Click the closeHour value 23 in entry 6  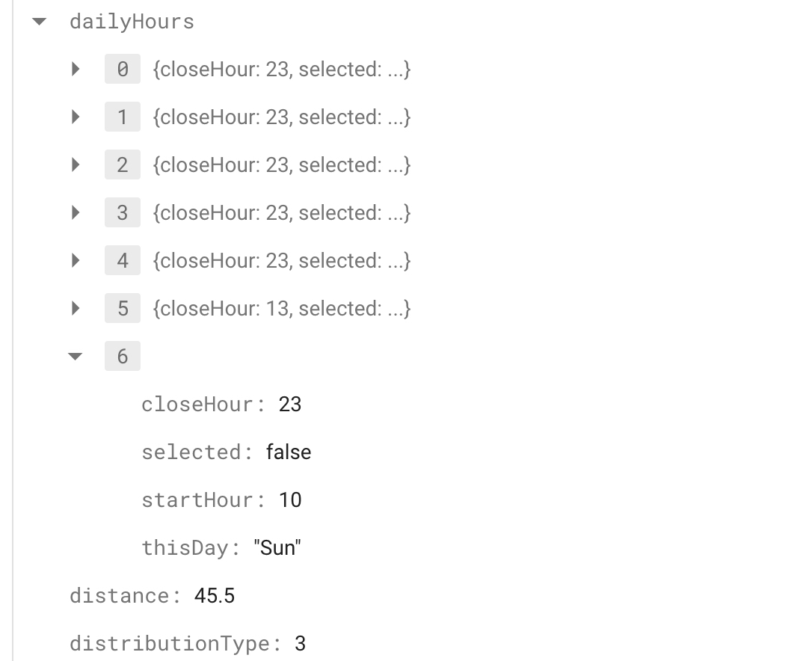(x=290, y=405)
